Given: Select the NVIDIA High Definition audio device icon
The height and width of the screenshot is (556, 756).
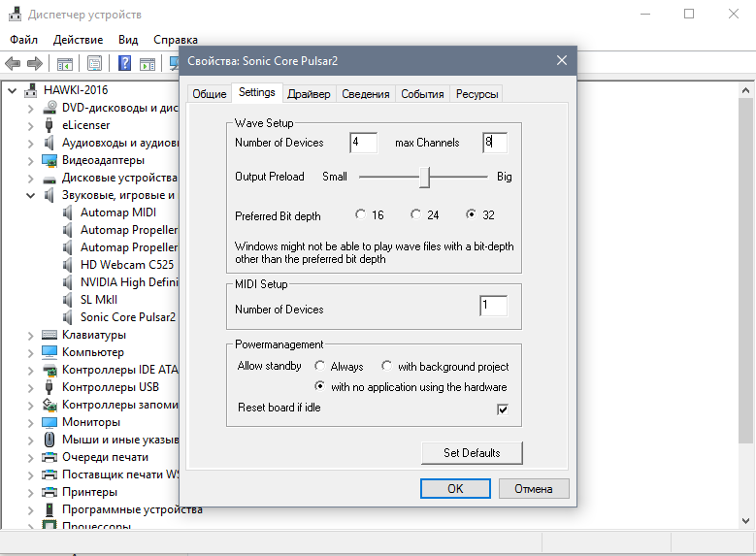Looking at the screenshot, I should pos(68,282).
